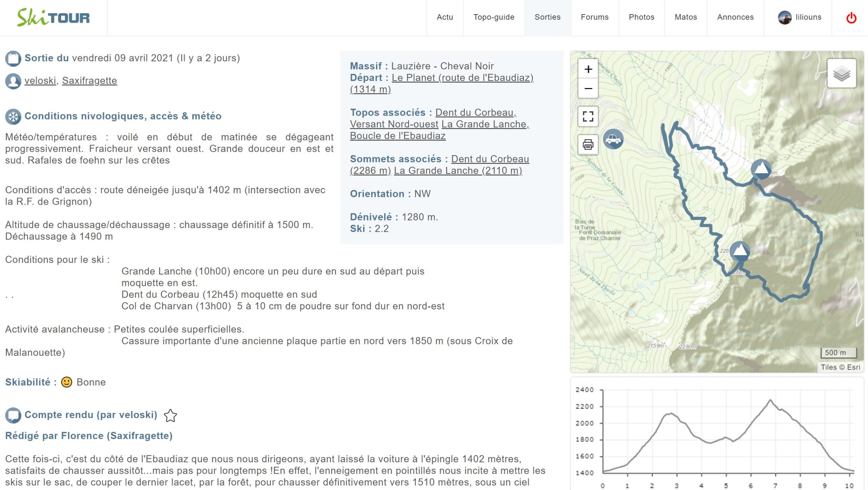Image resolution: width=868 pixels, height=490 pixels.
Task: Click the Skitour logo
Action: pyautogui.click(x=54, y=18)
